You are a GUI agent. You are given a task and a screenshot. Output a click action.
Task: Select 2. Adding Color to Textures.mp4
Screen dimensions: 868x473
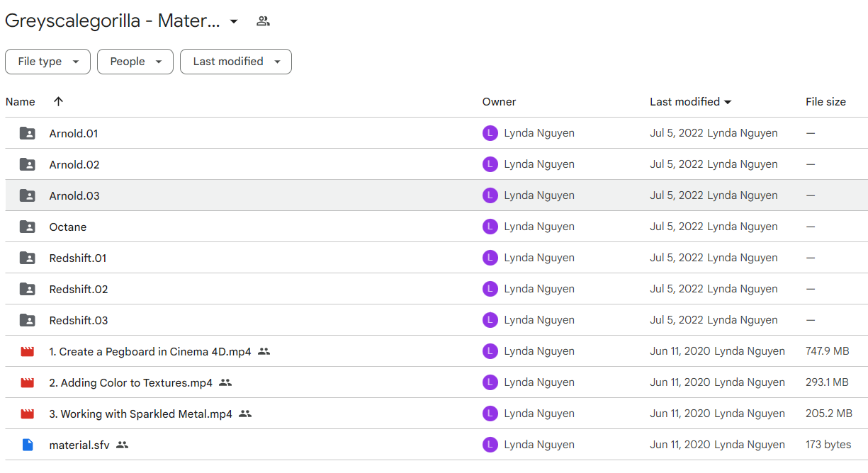tap(131, 383)
